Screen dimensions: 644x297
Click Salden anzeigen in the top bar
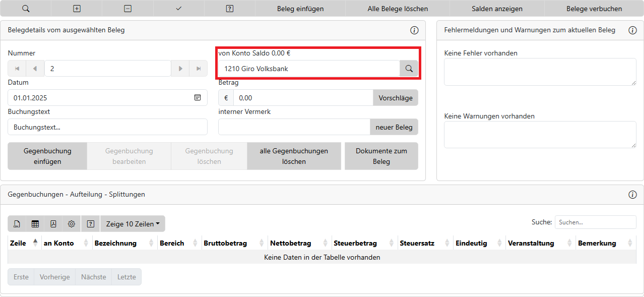click(496, 9)
